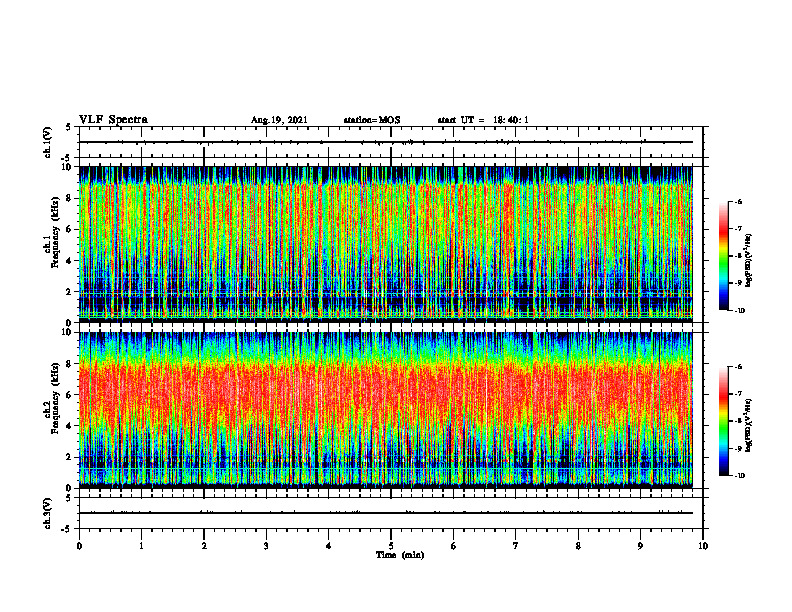Image resolution: width=792 pixels, height=612 pixels.
Task: Click inside the ch.1 spectrogram panel
Action: [386, 244]
